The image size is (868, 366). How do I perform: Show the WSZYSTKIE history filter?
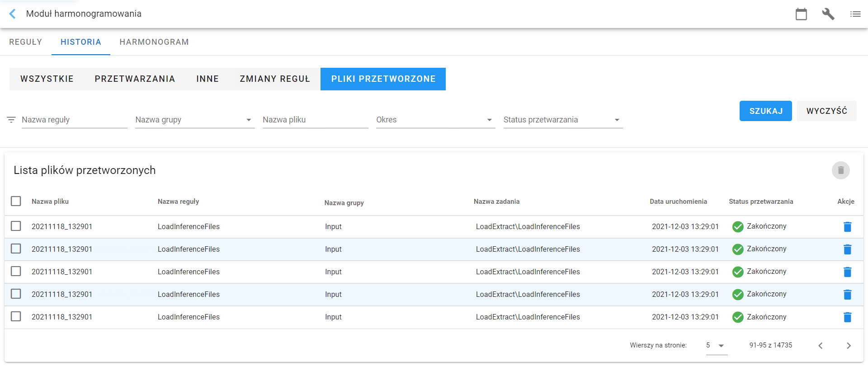click(47, 79)
